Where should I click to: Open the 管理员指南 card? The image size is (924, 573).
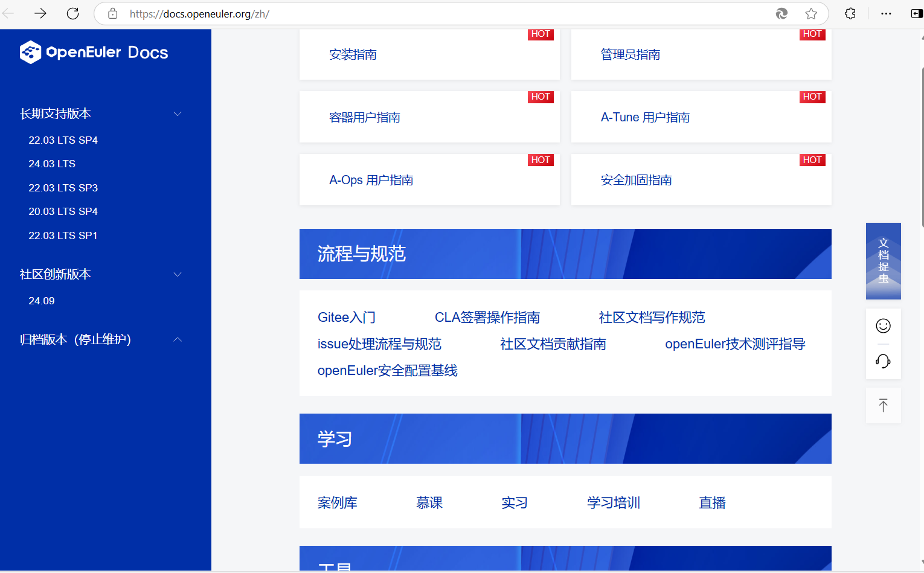[x=701, y=54]
